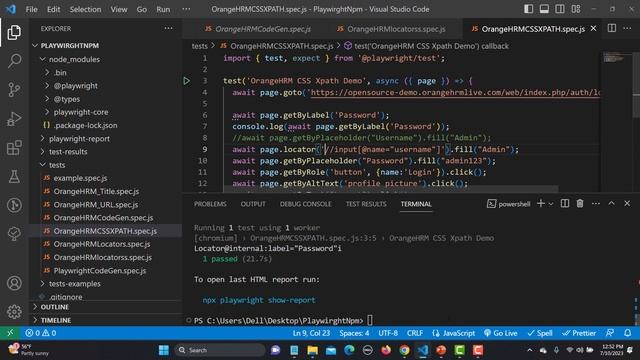Go to line via Ln 9, Col 23
Image resolution: width=640 pixels, height=360 pixels.
pos(311,333)
